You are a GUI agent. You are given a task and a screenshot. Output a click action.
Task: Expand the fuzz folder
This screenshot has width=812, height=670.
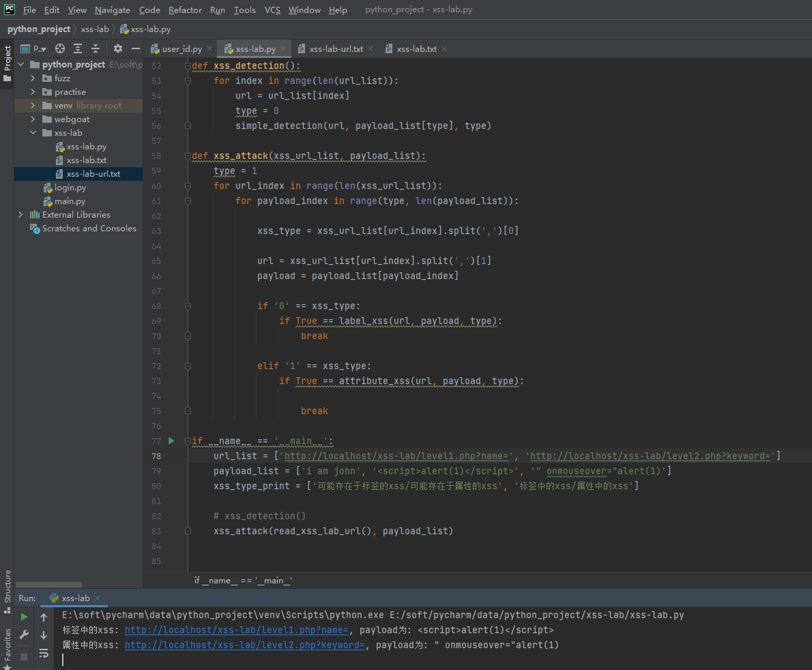pyautogui.click(x=33, y=78)
